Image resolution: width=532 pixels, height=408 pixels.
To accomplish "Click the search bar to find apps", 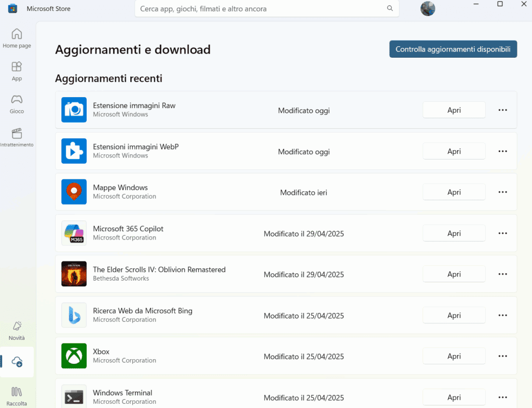I will pyautogui.click(x=267, y=8).
